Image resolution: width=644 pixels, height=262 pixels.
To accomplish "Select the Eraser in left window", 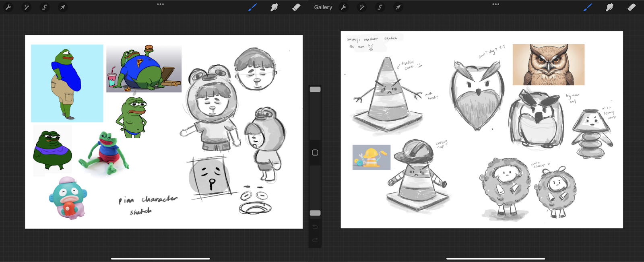I will pos(296,7).
